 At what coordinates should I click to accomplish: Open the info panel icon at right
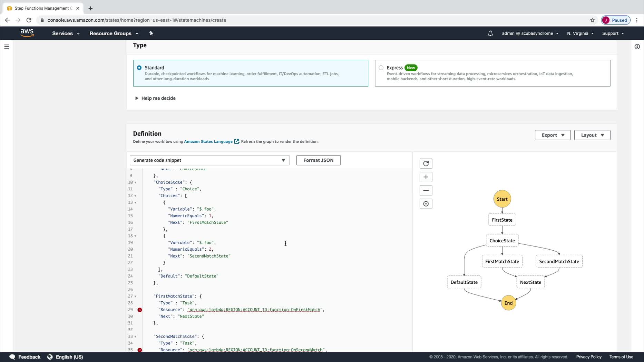point(637,47)
